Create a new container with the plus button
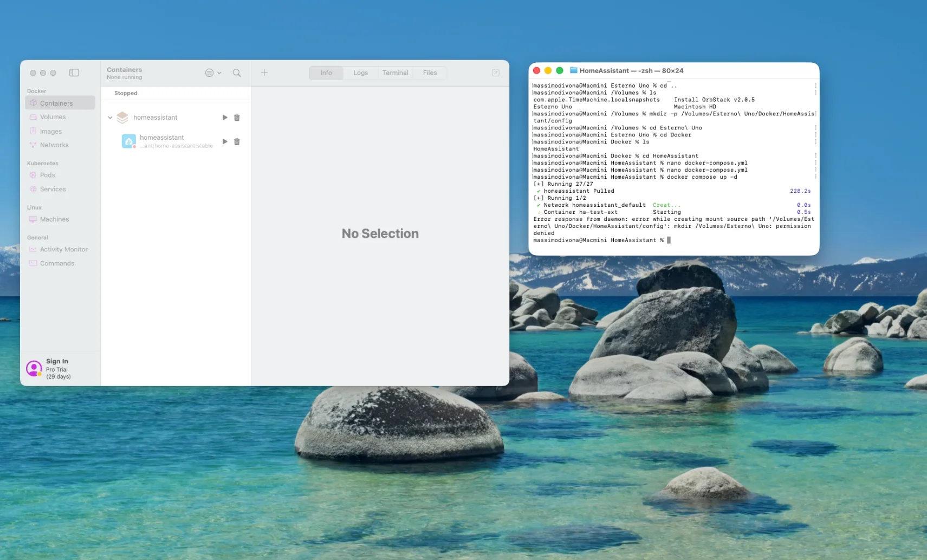Viewport: 927px width, 560px height. point(264,72)
